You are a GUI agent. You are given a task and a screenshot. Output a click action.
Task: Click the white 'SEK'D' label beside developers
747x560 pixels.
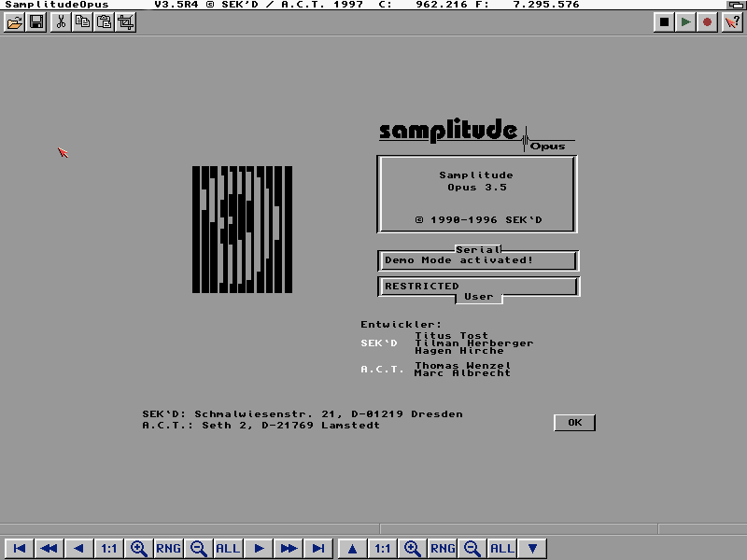pyautogui.click(x=379, y=343)
